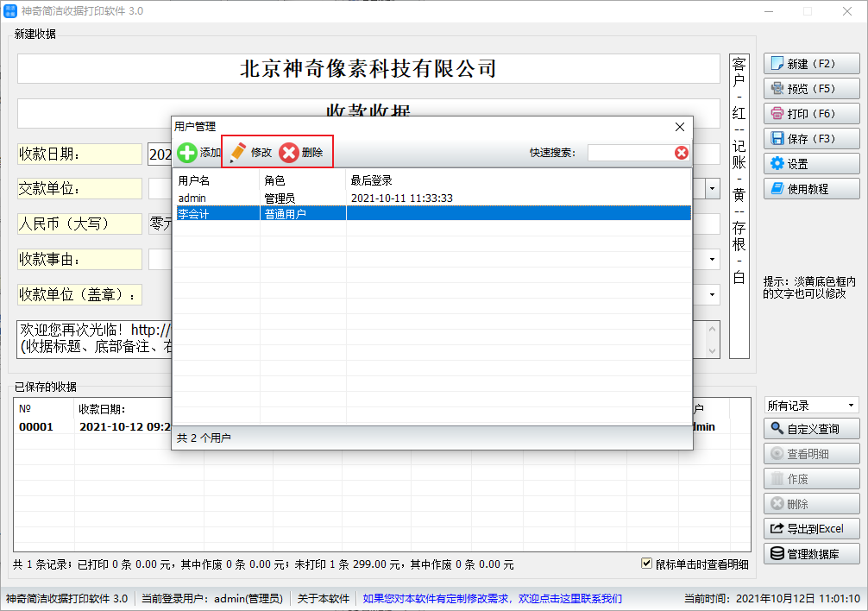868x611 pixels.
Task: Open the usage tutorial button
Action: click(811, 188)
